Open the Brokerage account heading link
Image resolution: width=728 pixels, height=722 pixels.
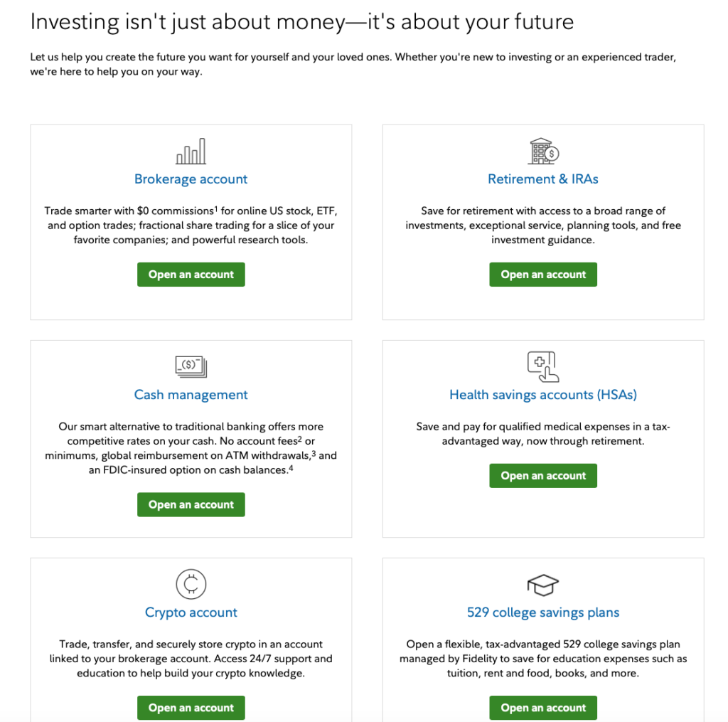coord(191,179)
